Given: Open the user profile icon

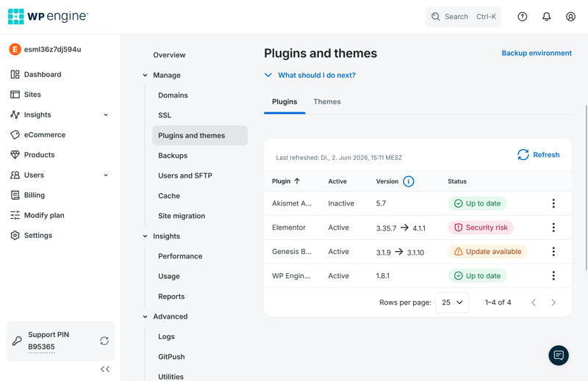Looking at the screenshot, I should click(570, 16).
